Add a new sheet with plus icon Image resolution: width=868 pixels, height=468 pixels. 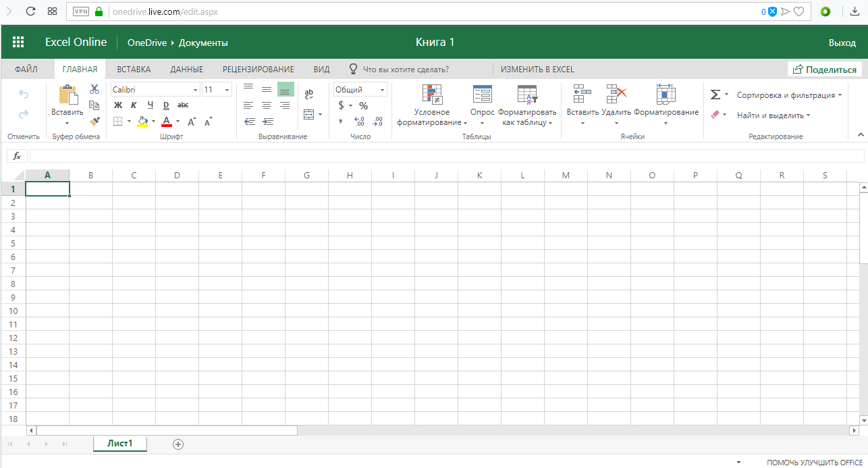178,444
